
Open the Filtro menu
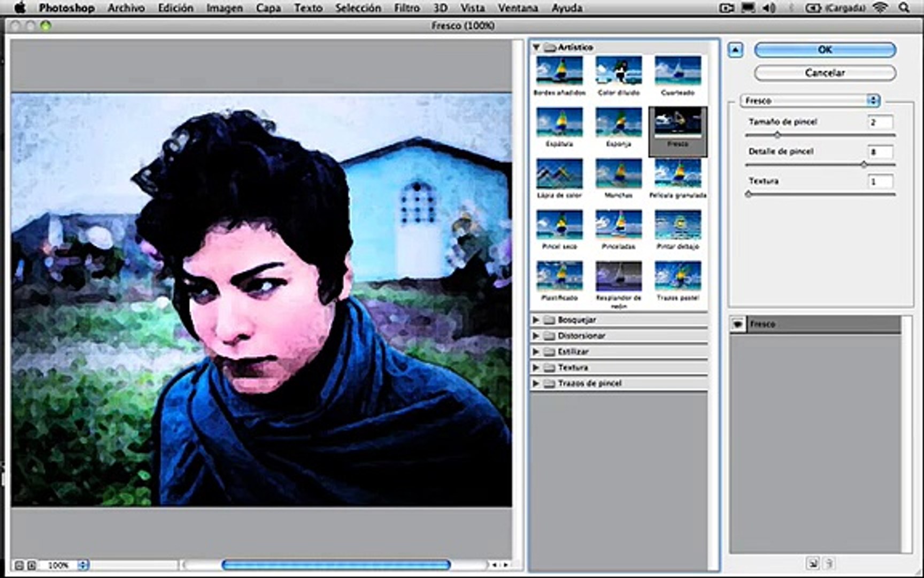(x=407, y=8)
